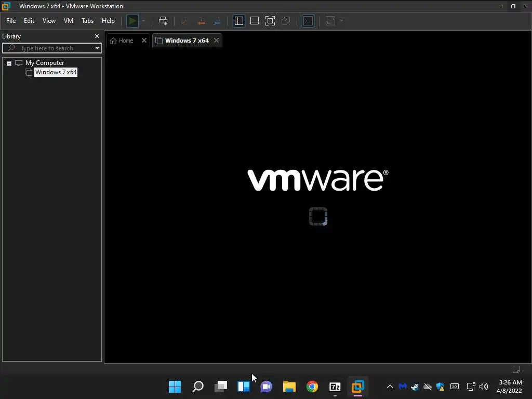The image size is (532, 399).
Task: Close the Windows 7 x64 tab
Action: point(217,41)
